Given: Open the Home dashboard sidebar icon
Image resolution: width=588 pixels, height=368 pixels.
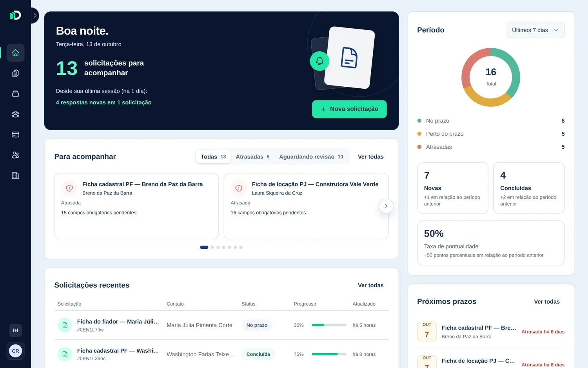Looking at the screenshot, I should point(16,53).
